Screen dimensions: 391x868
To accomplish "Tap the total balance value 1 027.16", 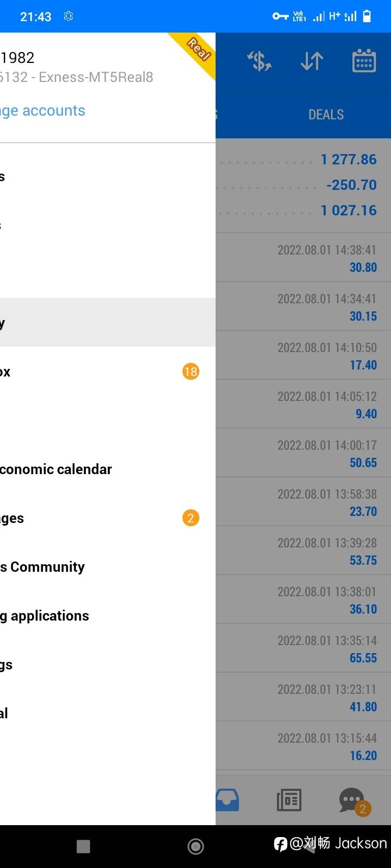I will [348, 210].
